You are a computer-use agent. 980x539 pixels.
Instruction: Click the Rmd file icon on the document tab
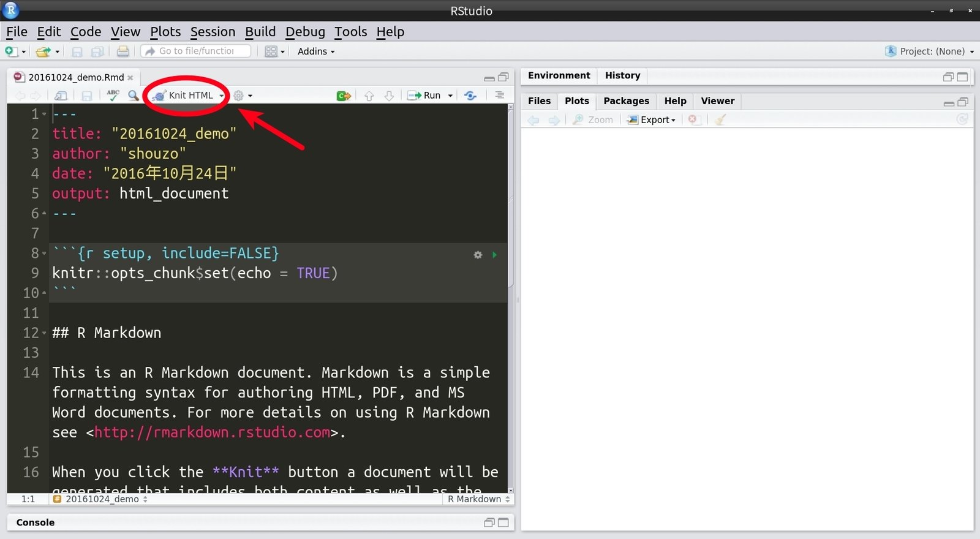(19, 77)
